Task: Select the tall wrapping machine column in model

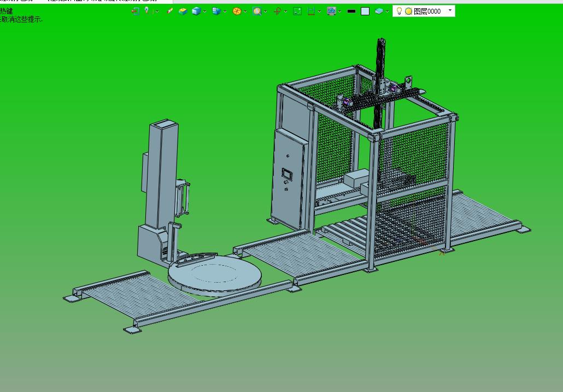Action: click(x=162, y=174)
